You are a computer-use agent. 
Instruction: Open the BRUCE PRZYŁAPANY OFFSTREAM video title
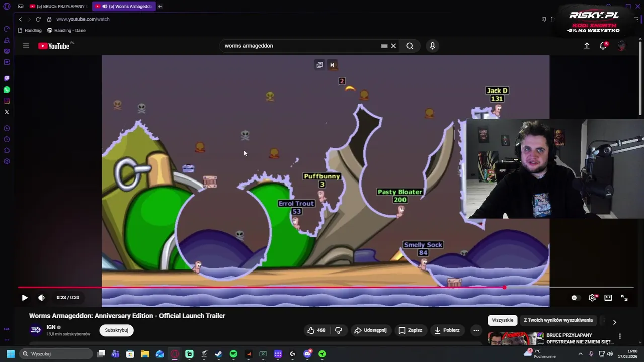(x=580, y=338)
